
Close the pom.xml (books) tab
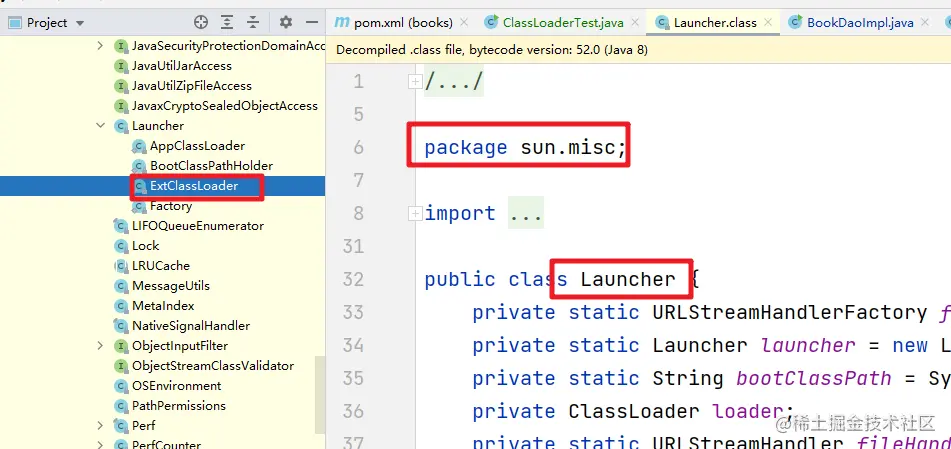pos(464,22)
